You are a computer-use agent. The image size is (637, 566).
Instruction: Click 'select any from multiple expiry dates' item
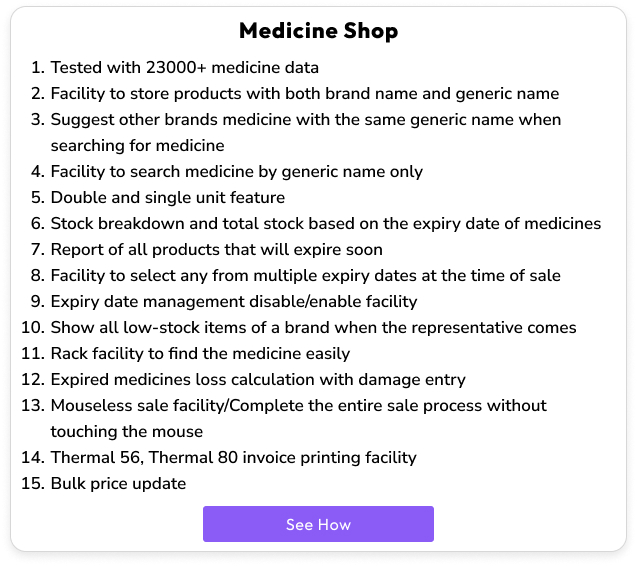coord(306,276)
